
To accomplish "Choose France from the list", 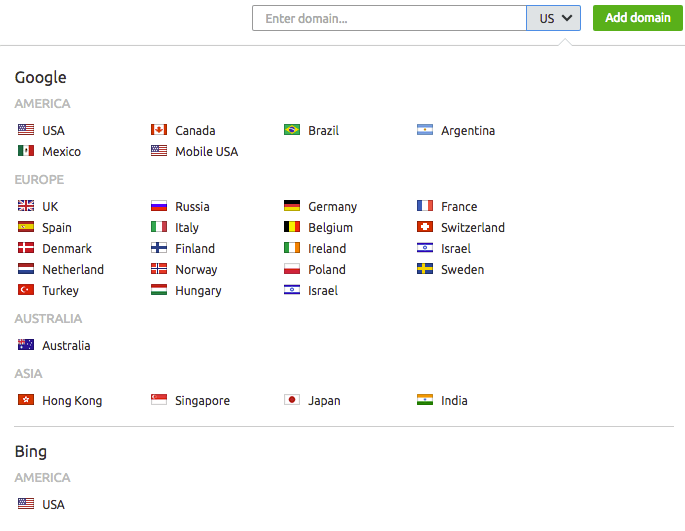I will point(459,207).
